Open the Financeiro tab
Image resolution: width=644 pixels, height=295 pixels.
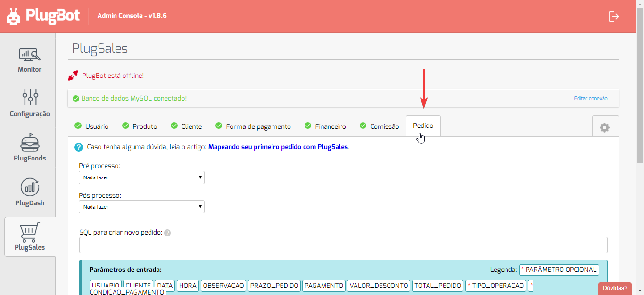pos(325,126)
